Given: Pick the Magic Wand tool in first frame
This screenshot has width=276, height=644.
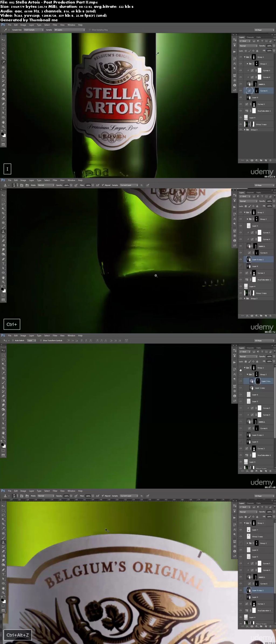Looking at the screenshot, I should click(4, 53).
